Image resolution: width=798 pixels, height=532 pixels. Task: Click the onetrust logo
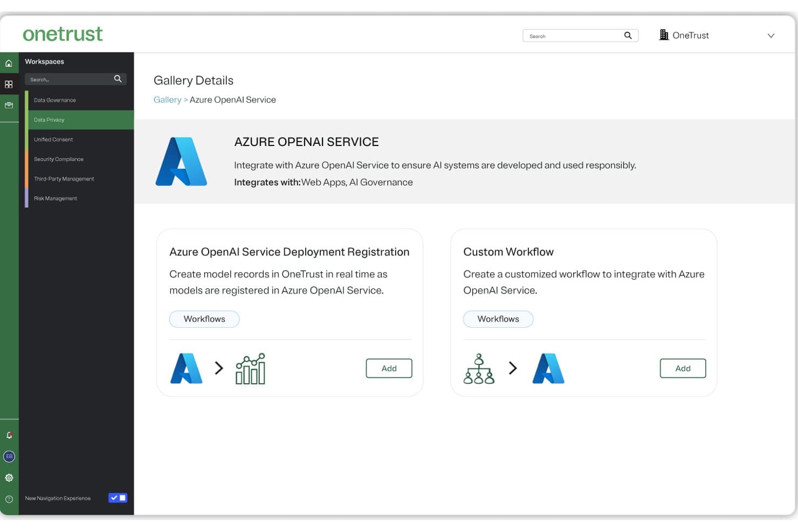(63, 34)
